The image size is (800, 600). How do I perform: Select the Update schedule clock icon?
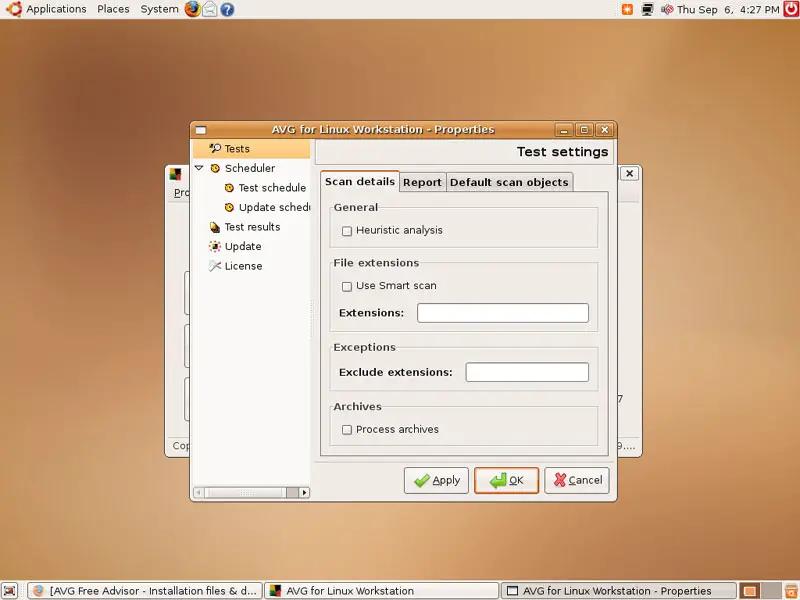click(x=229, y=207)
